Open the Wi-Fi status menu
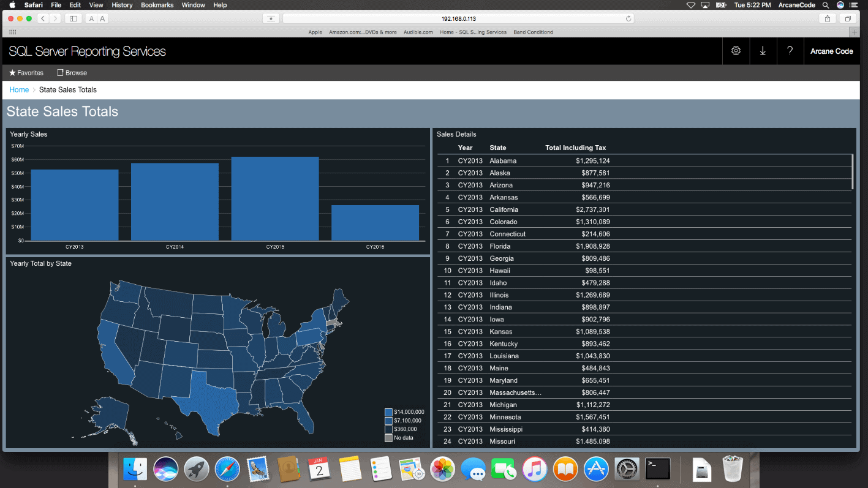Image resolution: width=868 pixels, height=488 pixels. tap(691, 5)
